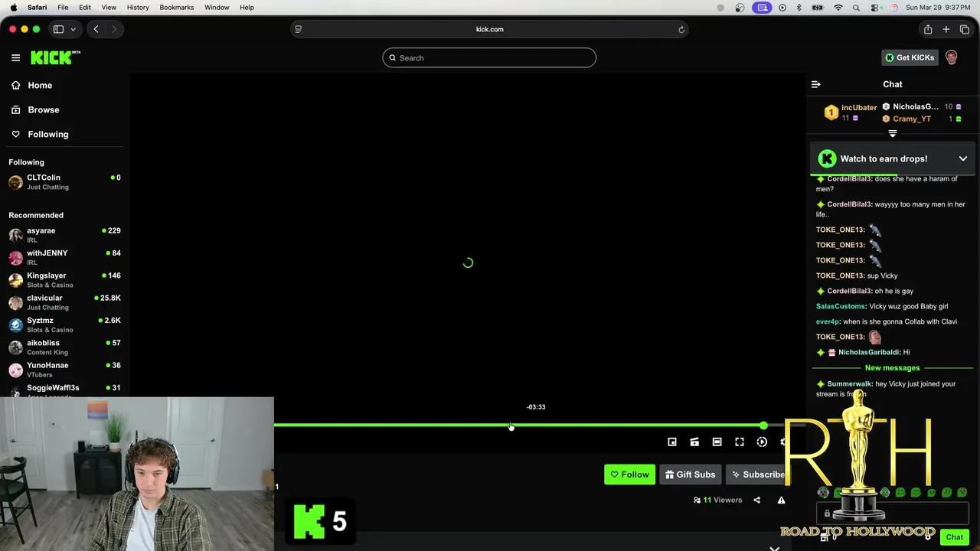
Task: Open a new Safari tab
Action: coord(946,29)
